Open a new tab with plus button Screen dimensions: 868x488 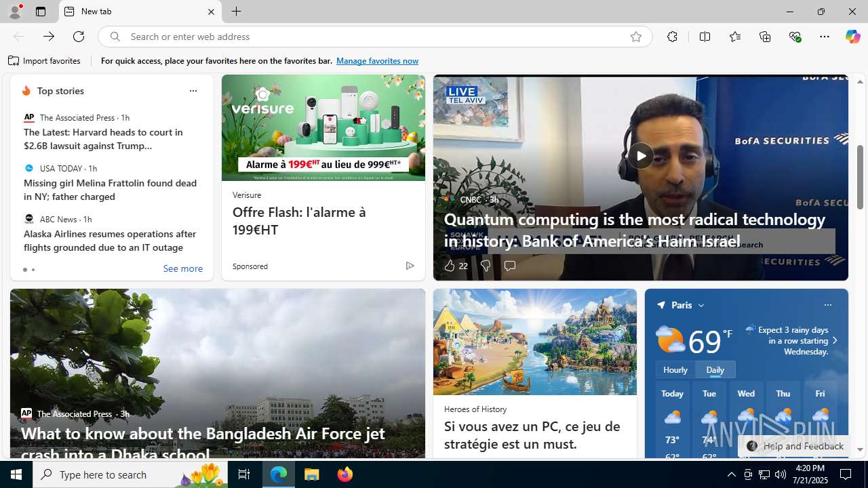tap(236, 12)
